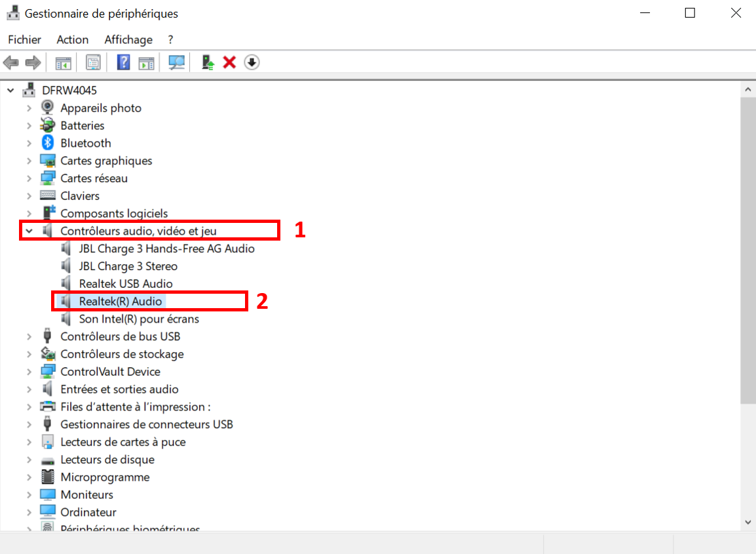
Task: Click the down-arrow disable device icon
Action: point(252,62)
